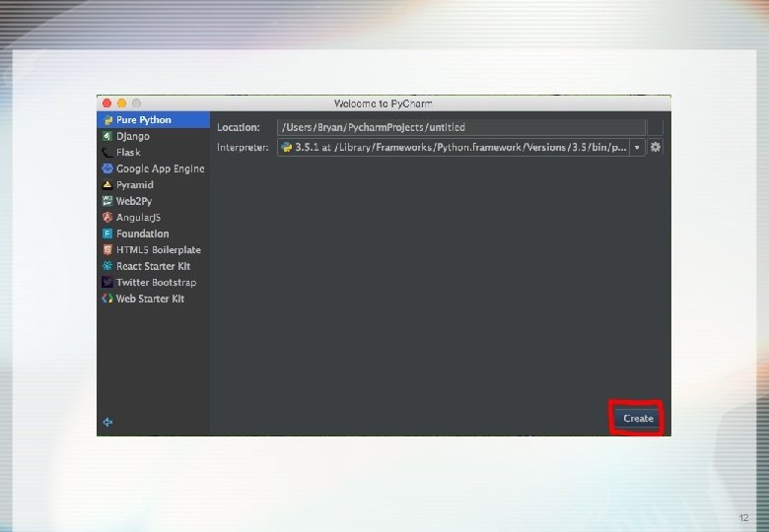Screen dimensions: 769x532
Task: Click the Pure Python snake icon
Action: pyautogui.click(x=107, y=120)
